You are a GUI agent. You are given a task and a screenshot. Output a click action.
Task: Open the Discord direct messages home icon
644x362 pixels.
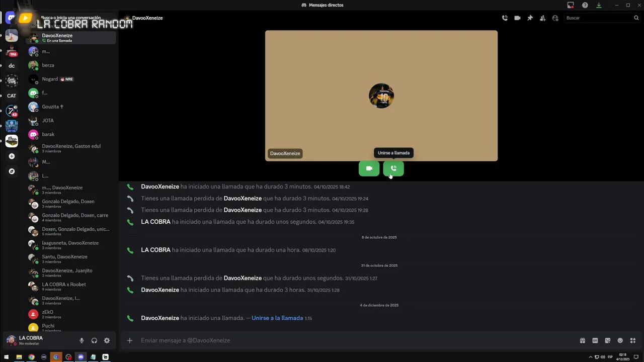click(x=12, y=18)
